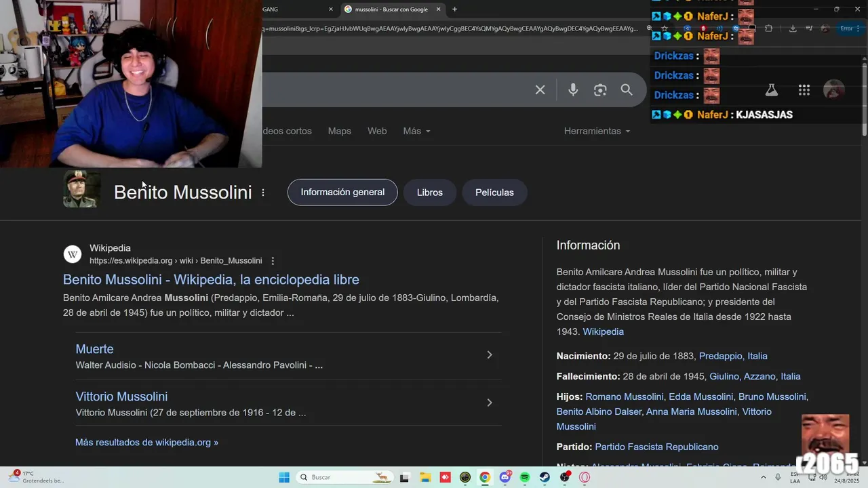Open Spotify from the taskbar
The height and width of the screenshot is (488, 868).
point(525,477)
